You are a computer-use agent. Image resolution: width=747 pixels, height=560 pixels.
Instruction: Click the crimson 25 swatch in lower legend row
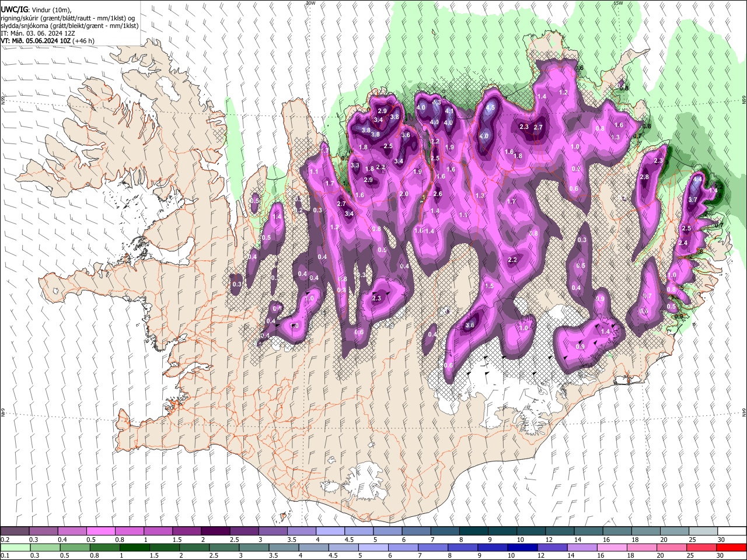(x=701, y=547)
